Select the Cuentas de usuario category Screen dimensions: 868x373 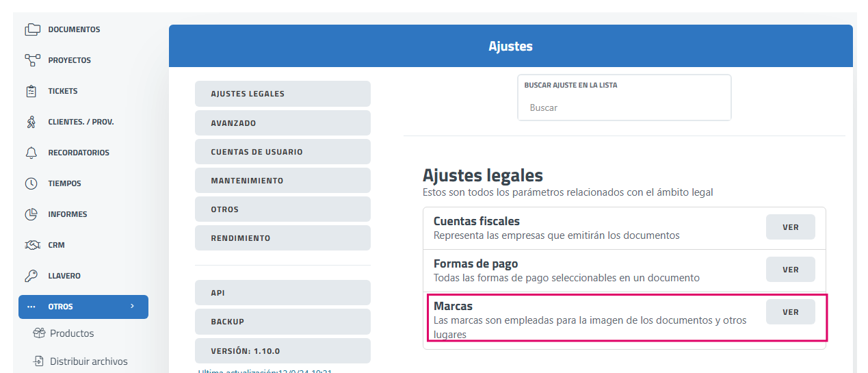pos(282,152)
